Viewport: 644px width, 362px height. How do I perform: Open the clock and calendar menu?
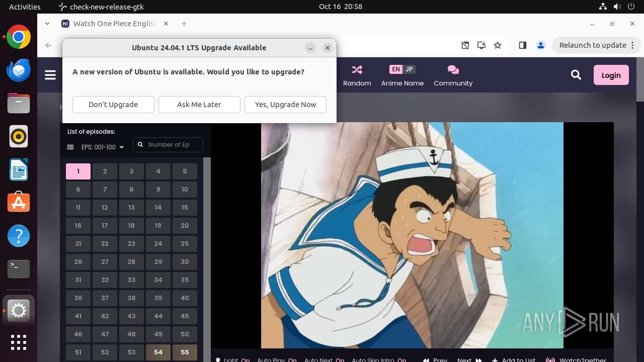tap(341, 7)
